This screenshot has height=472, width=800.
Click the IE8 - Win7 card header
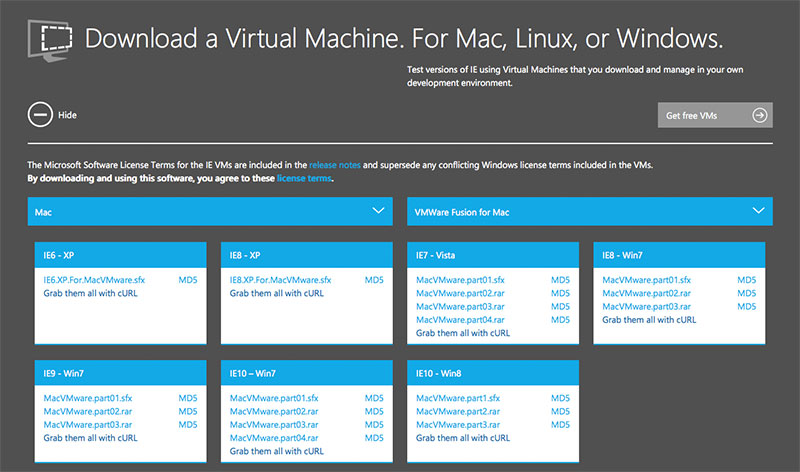[679, 255]
